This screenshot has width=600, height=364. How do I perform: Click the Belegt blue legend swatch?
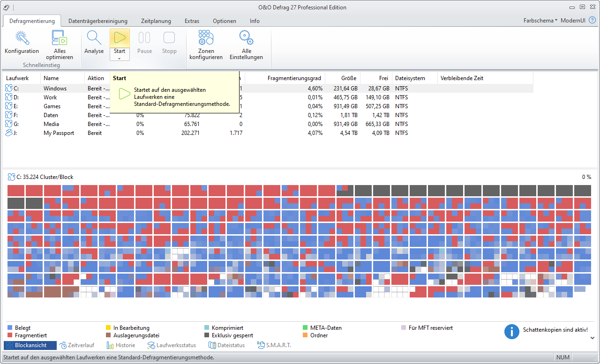pos(10,328)
